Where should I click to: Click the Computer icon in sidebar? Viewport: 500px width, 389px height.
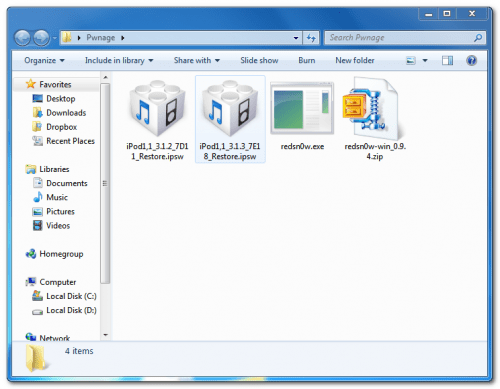31,282
